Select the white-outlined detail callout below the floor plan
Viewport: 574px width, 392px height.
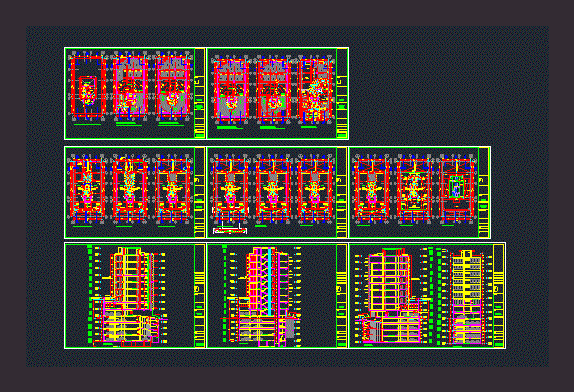coord(230,231)
